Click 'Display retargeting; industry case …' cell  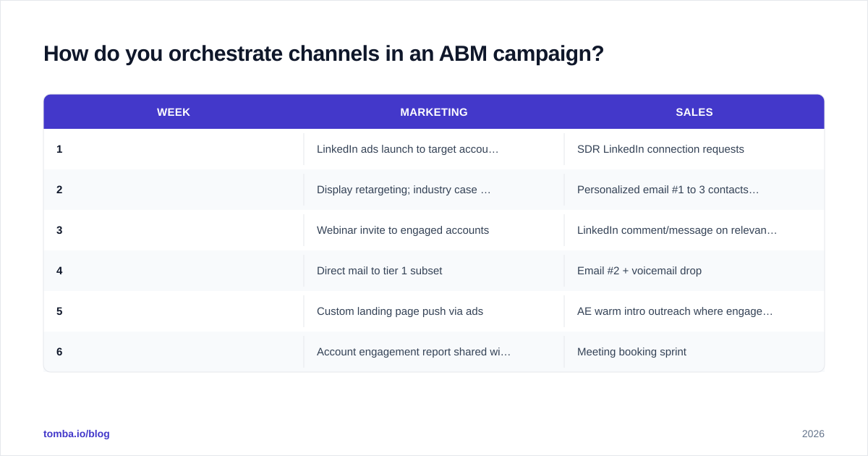click(434, 190)
